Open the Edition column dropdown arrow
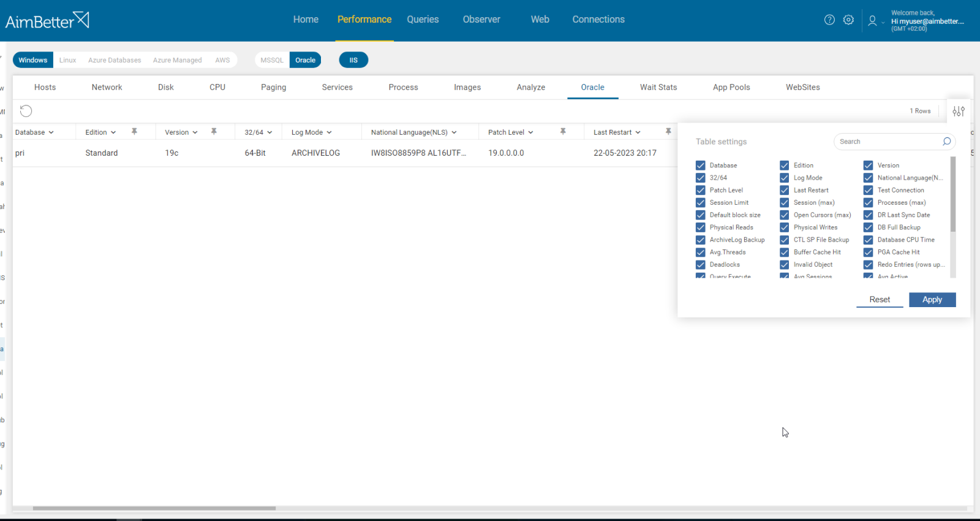Image resolution: width=980 pixels, height=521 pixels. [113, 132]
